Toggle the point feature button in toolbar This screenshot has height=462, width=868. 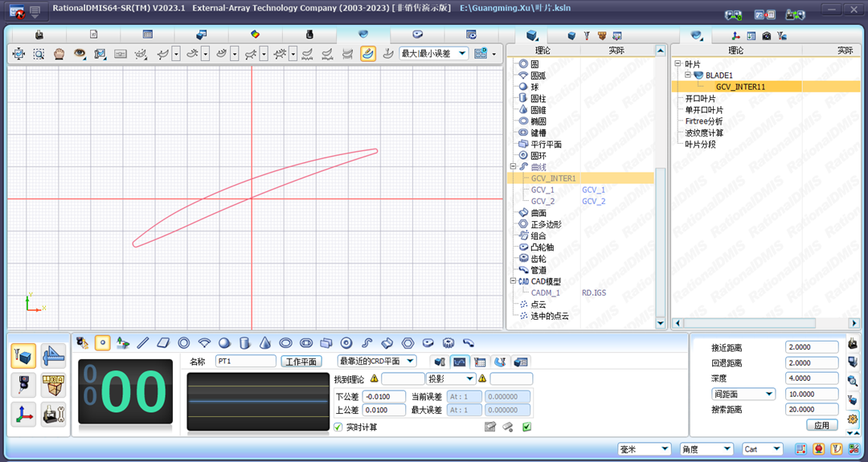[102, 342]
